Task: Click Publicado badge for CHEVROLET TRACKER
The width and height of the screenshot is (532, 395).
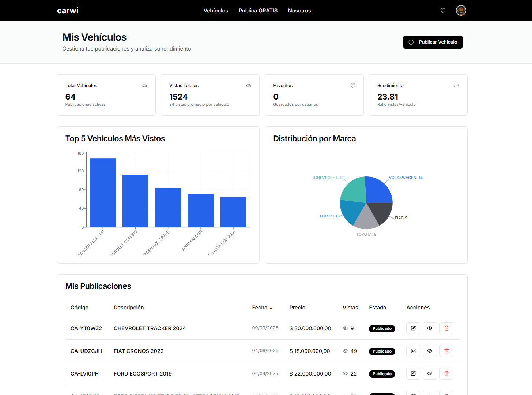Action: [382, 328]
